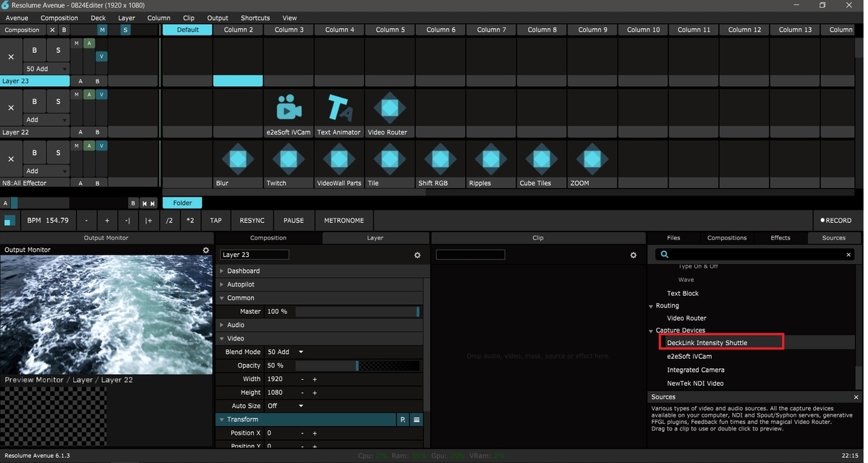Eject the whole composition using the X beside Composition
Image resolution: width=868 pixels, height=463 pixels.
coord(52,30)
